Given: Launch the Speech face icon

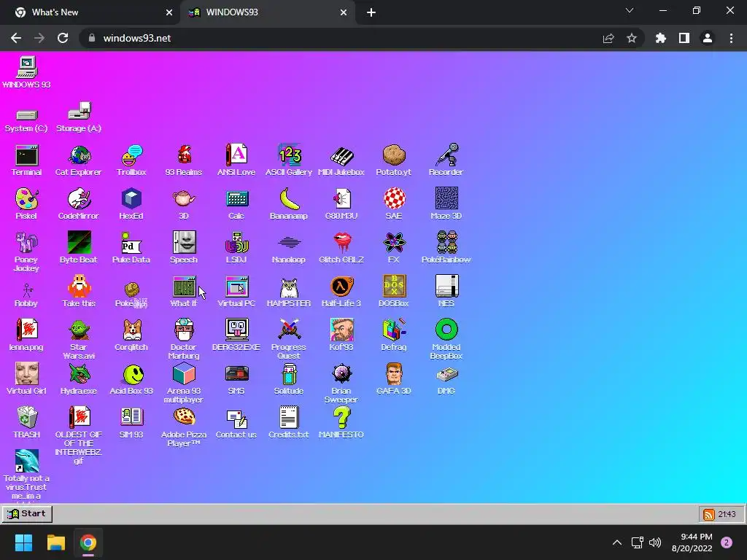Looking at the screenshot, I should pyautogui.click(x=184, y=243).
